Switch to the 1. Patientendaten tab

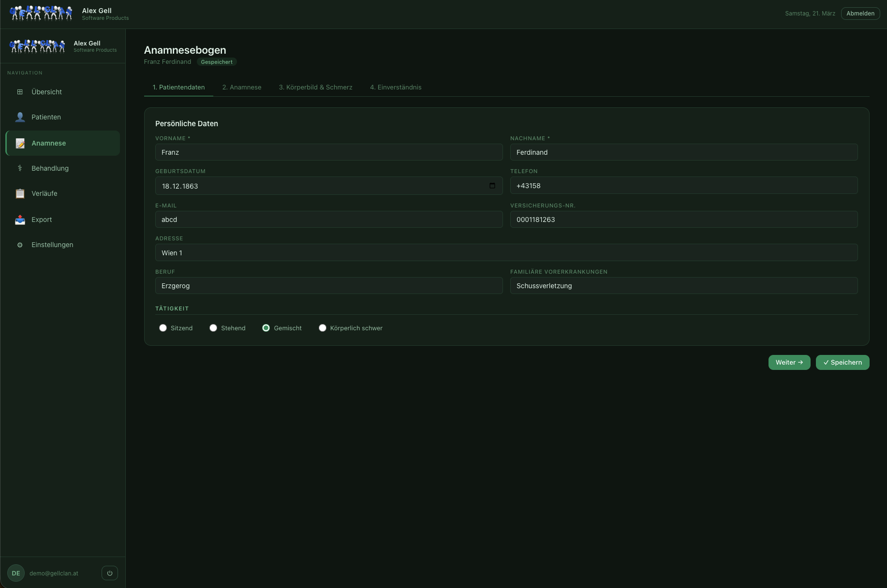[x=178, y=87]
